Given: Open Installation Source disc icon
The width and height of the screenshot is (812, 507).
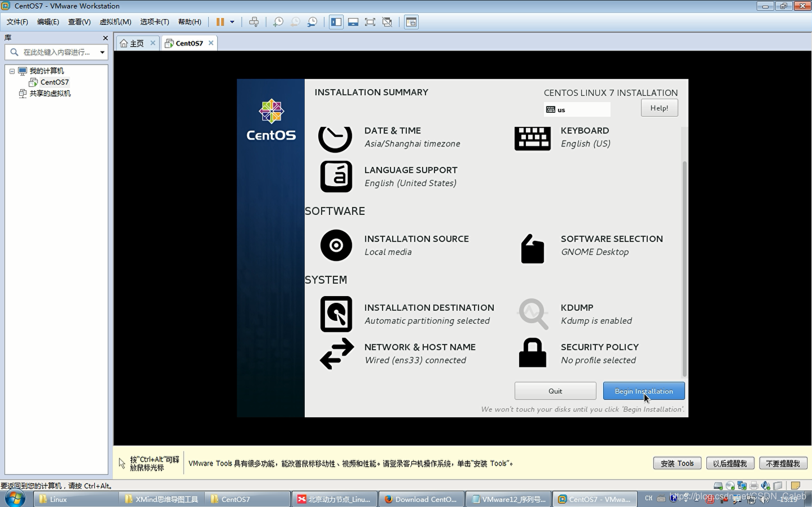Looking at the screenshot, I should point(336,245).
